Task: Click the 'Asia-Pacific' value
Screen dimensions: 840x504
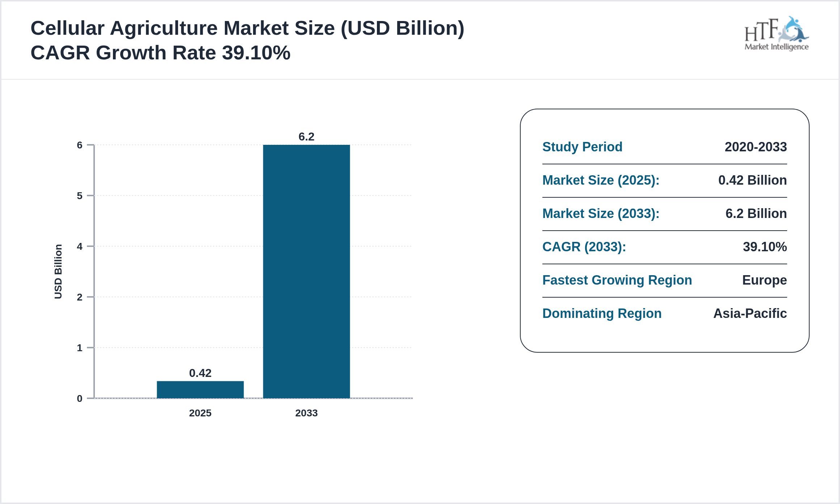Action: coord(750,314)
